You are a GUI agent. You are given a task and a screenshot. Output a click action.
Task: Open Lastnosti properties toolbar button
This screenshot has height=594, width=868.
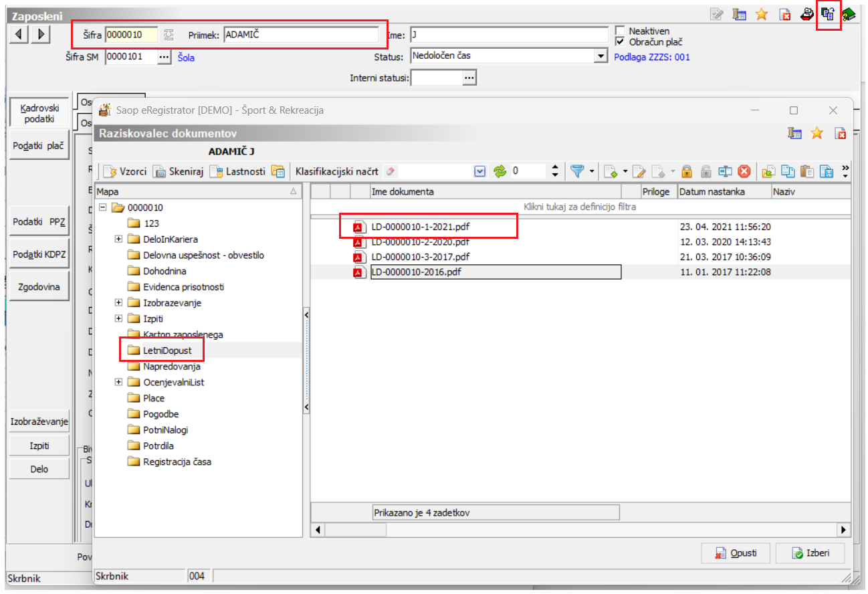(x=237, y=171)
